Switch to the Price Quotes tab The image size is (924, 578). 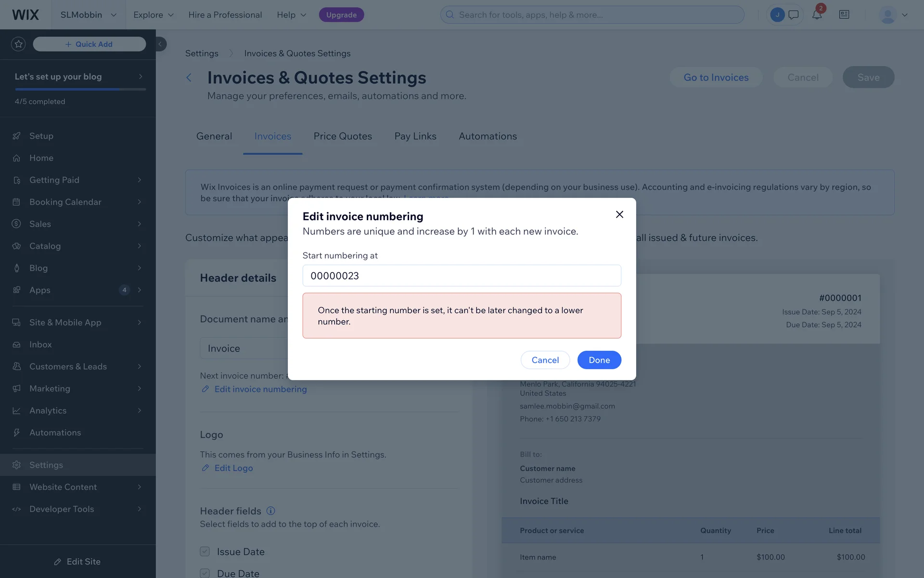pos(343,136)
